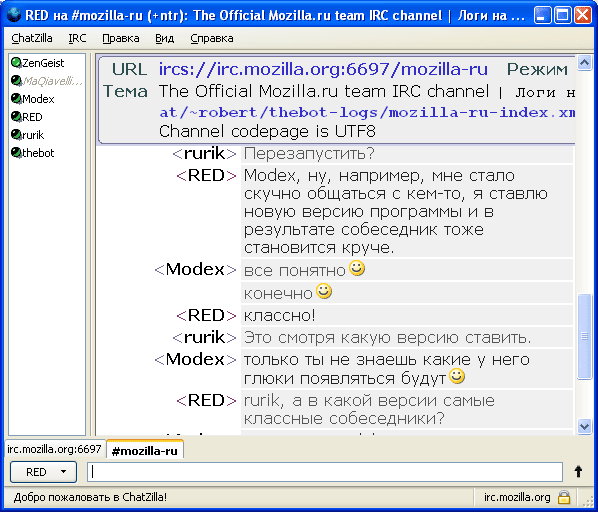Minimize the ChatZilla window
This screenshot has width=598, height=512.
tap(542, 15)
